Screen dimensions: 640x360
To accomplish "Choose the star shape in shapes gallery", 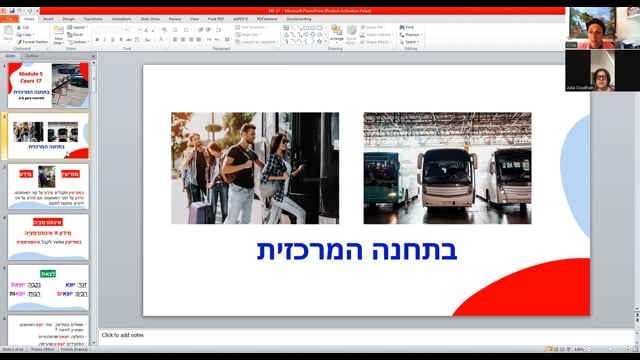I will [320, 42].
